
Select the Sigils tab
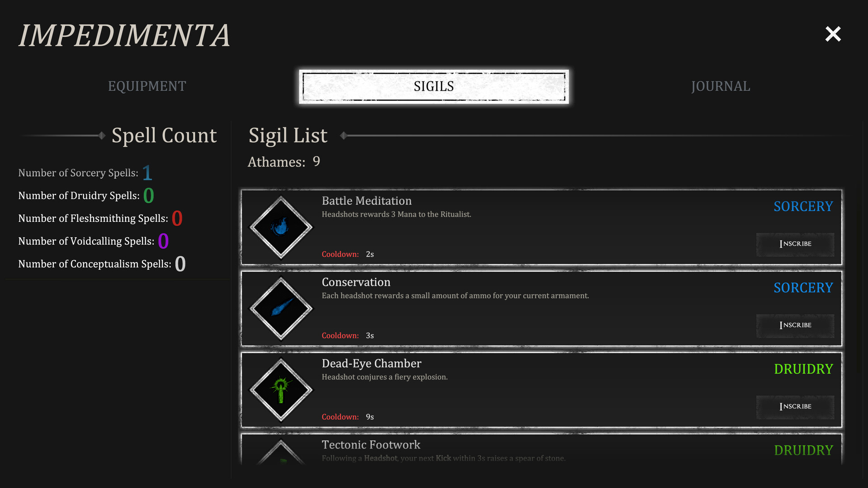tap(434, 86)
